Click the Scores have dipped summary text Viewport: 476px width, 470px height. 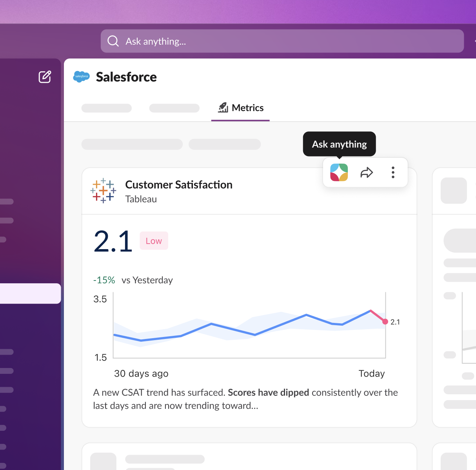(269, 393)
